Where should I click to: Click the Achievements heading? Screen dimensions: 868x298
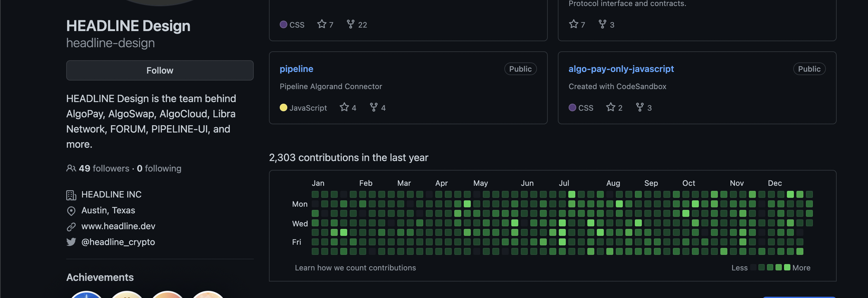[x=100, y=277]
